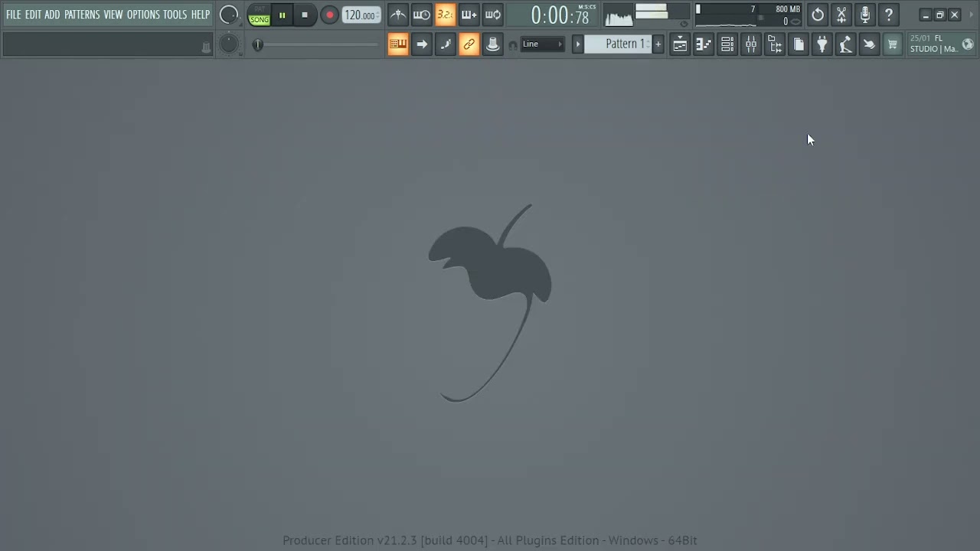
Task: Open the PATTERNS menu
Action: (82, 15)
